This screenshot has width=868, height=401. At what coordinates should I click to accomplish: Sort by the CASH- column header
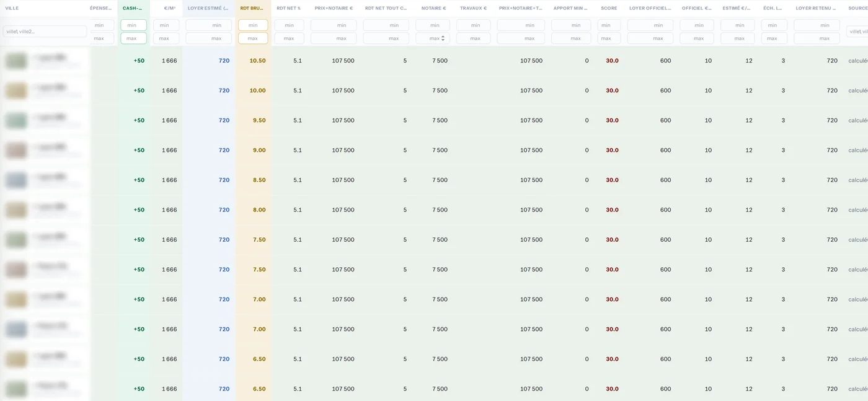(133, 8)
